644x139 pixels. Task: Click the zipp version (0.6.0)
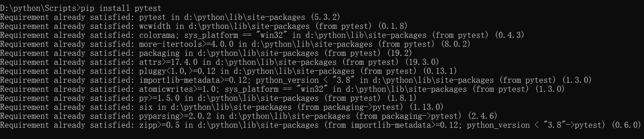[x=626, y=125]
